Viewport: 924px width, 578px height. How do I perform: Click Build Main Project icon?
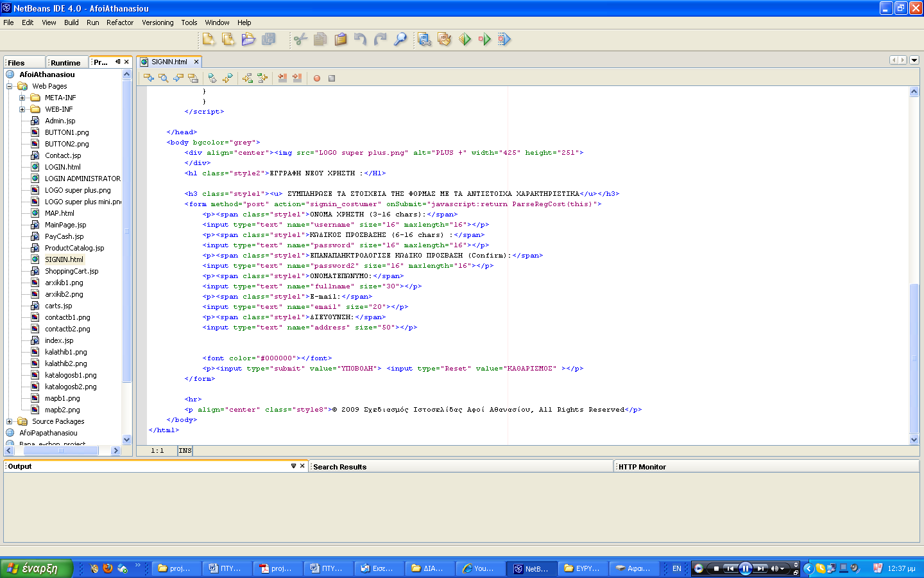point(425,39)
